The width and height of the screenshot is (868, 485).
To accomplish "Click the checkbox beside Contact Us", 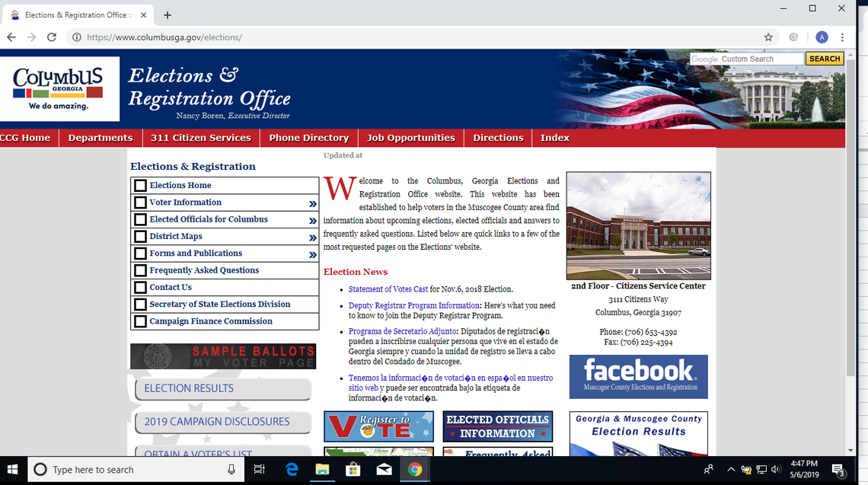I will click(x=140, y=287).
